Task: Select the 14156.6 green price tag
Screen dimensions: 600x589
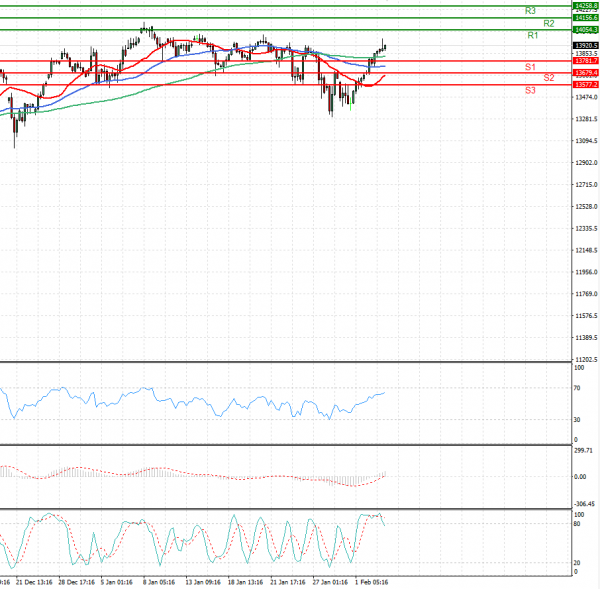Action: point(586,18)
